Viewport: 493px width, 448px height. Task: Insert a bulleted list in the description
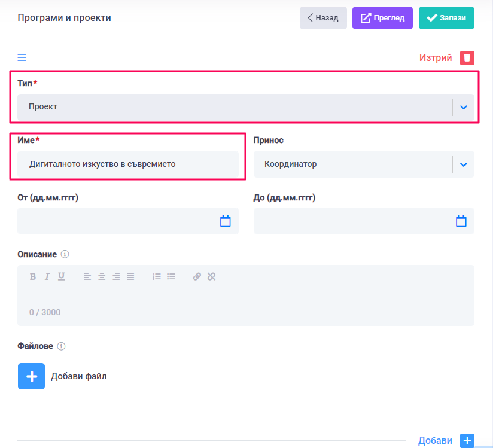point(171,276)
